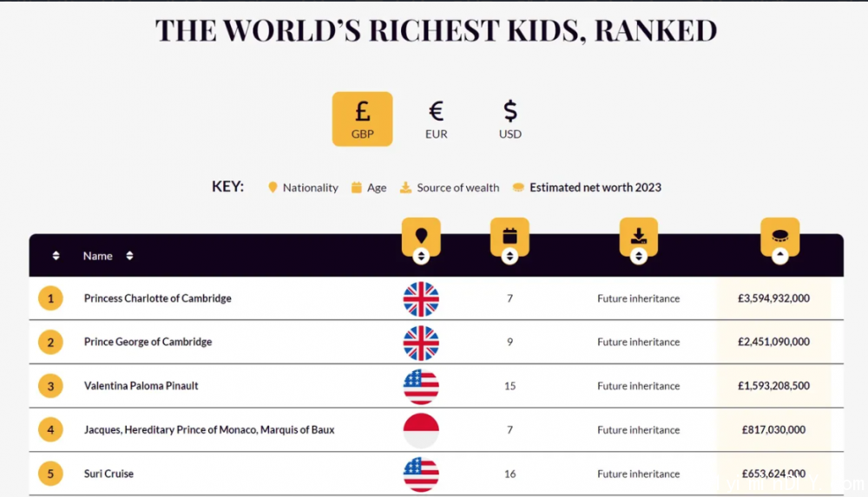Sort by Name using arrows beside Name
This screenshot has width=868, height=497.
pyautogui.click(x=129, y=256)
